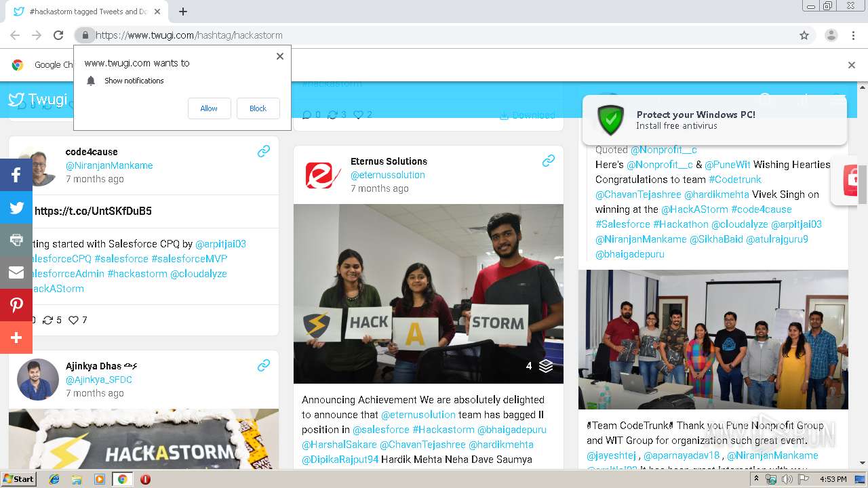Click the @cloudalyze mention in quoted tweet

(740, 224)
